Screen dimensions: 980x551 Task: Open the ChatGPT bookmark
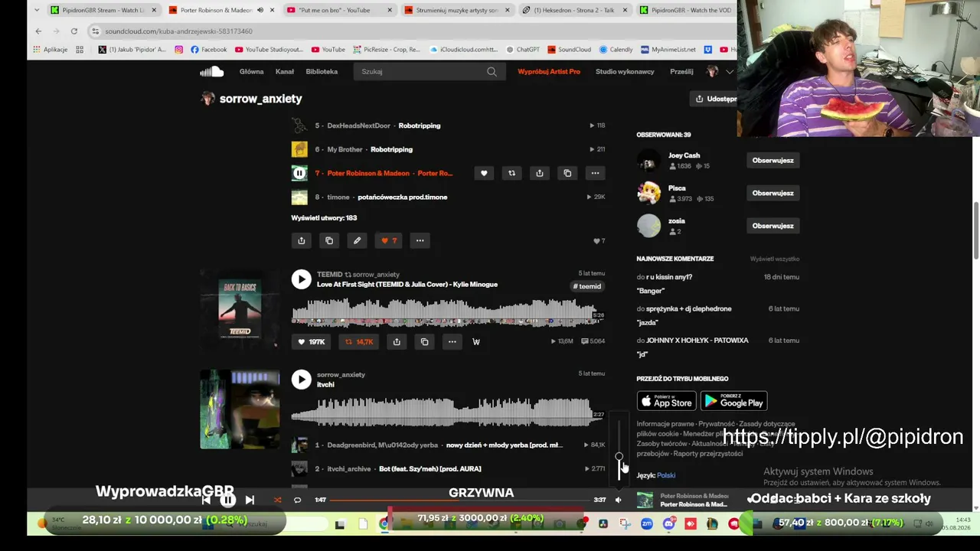523,50
